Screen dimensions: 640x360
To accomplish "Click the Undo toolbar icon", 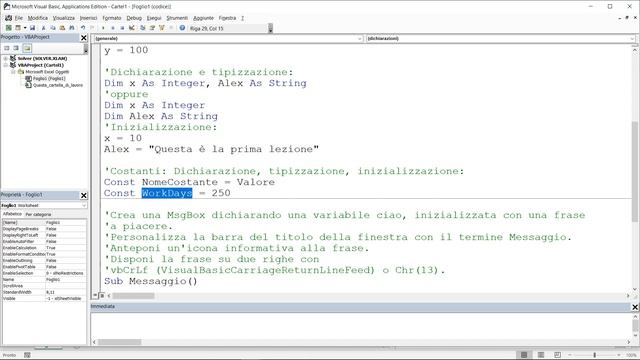I will pos(83,28).
